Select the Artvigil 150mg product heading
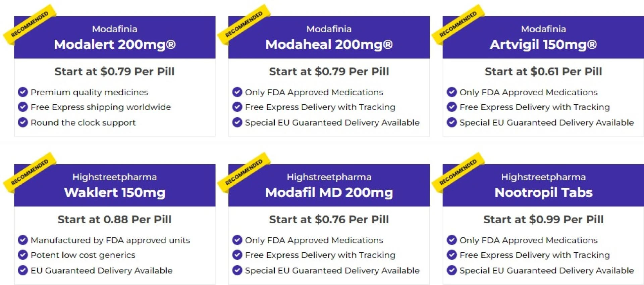 tap(543, 45)
